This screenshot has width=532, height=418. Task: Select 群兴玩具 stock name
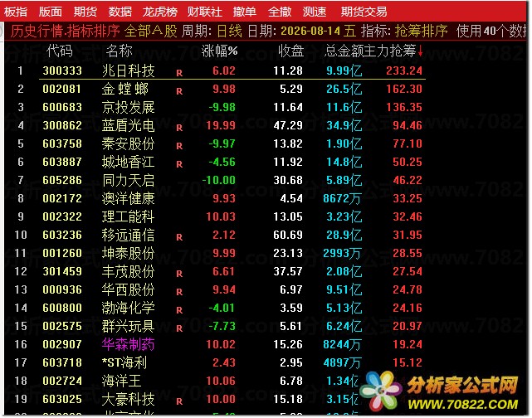tap(129, 327)
